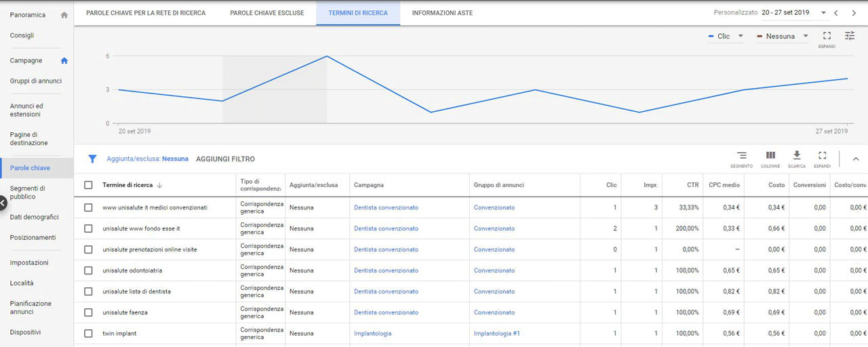Sort by the CTR column header
This screenshot has width=868, height=347.
click(x=692, y=185)
